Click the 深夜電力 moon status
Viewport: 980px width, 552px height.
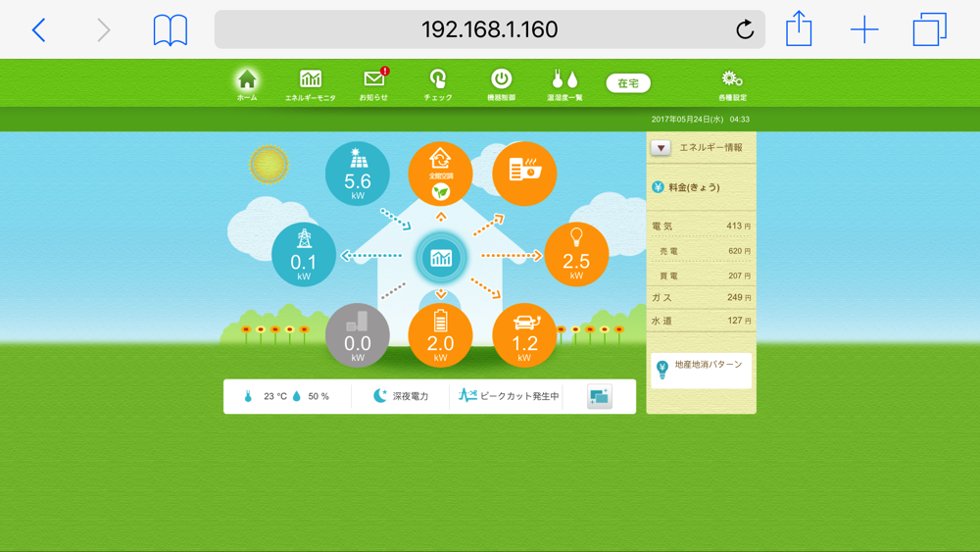click(401, 396)
